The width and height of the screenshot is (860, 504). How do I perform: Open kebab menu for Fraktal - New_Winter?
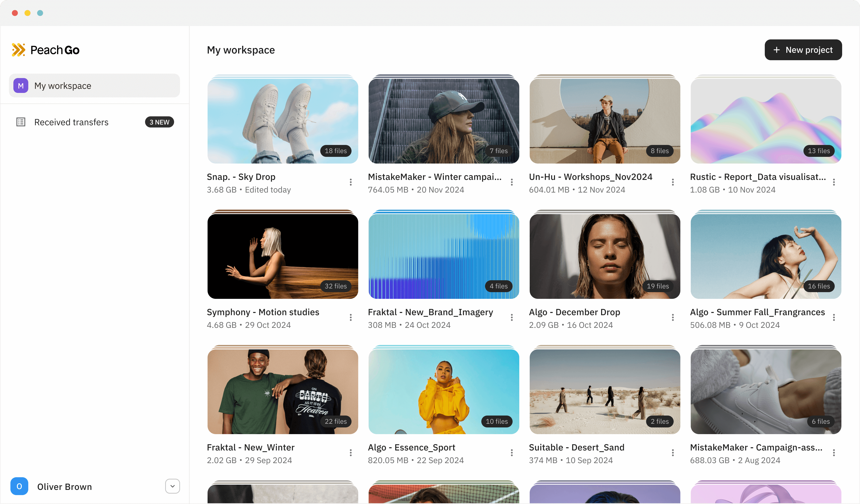350,452
